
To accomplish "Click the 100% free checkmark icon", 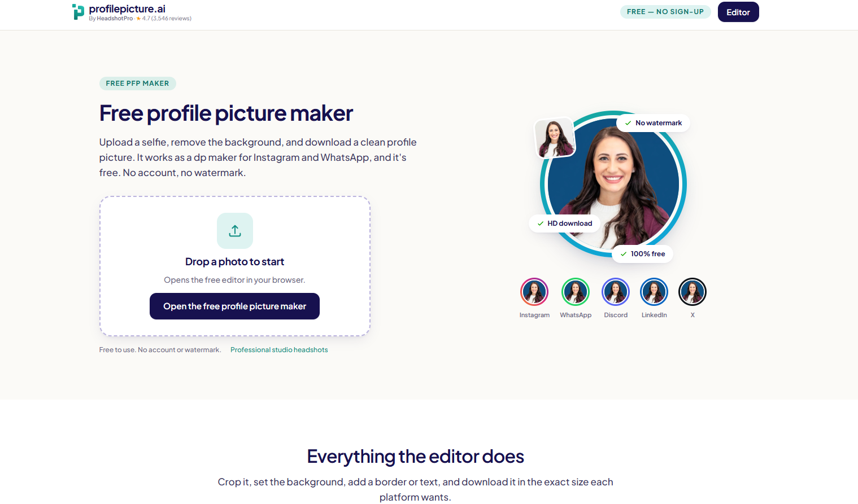I will pyautogui.click(x=624, y=254).
